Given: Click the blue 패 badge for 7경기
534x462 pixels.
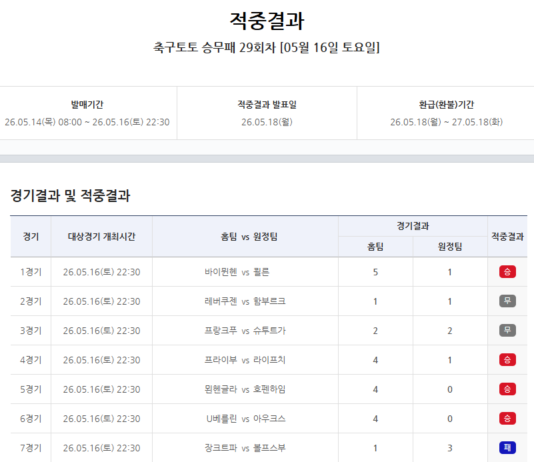Looking at the screenshot, I should (507, 447).
